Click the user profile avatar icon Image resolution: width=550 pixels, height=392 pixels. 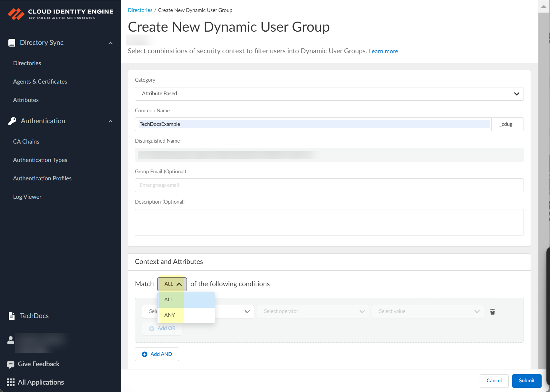[11, 340]
